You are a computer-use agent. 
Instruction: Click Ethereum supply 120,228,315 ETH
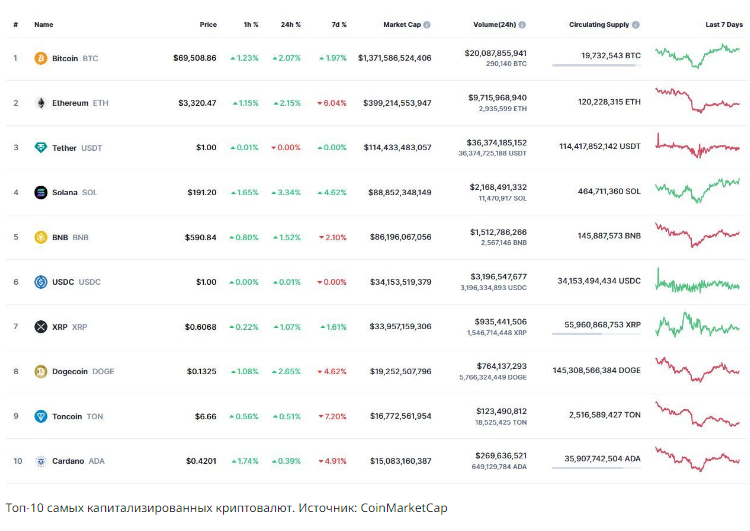[x=609, y=102]
